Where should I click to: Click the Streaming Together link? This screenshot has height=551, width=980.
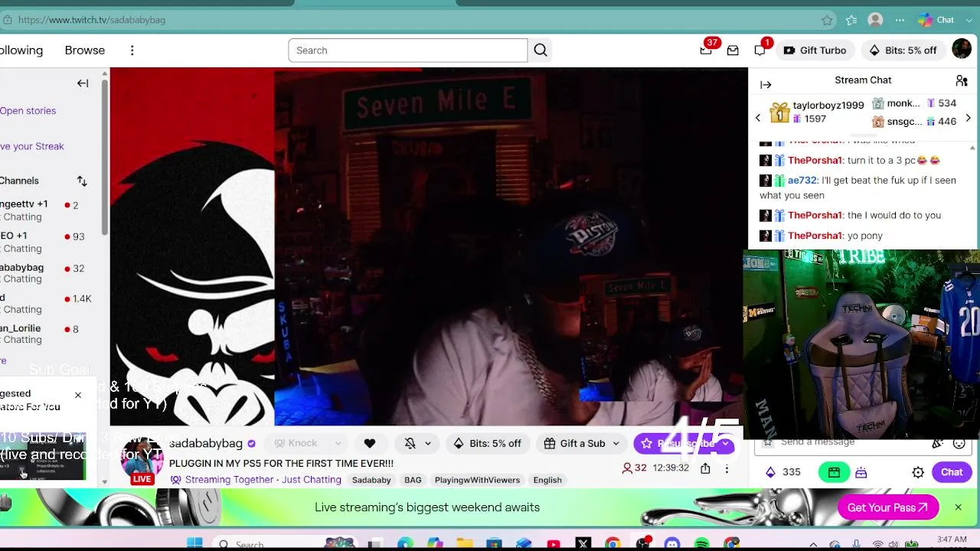(229, 480)
